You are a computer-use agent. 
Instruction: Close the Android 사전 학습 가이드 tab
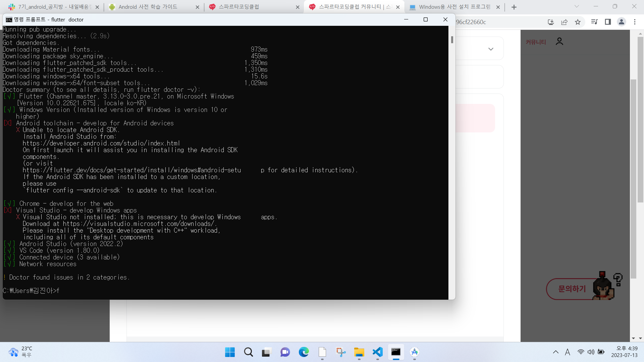[x=197, y=7]
